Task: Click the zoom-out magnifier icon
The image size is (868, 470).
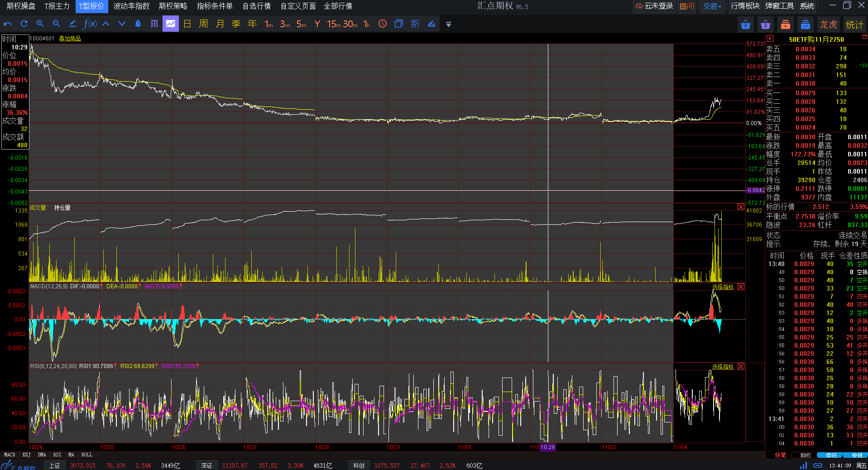Action: (56, 24)
